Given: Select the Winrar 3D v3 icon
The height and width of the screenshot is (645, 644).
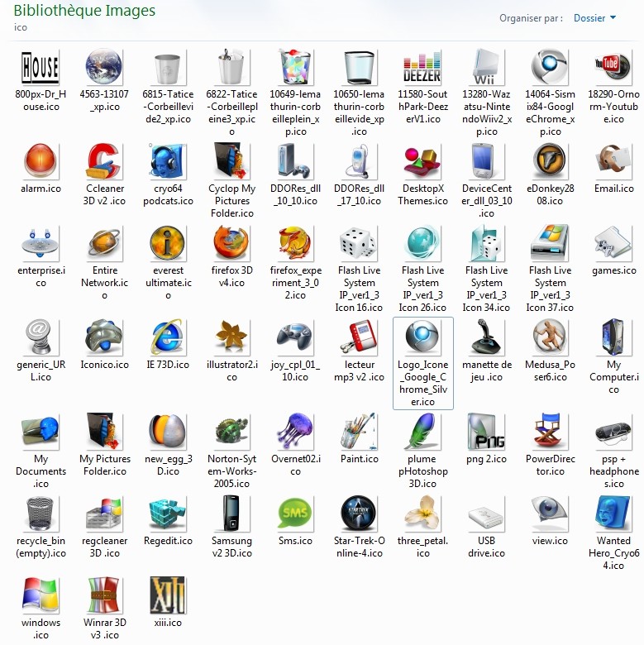Looking at the screenshot, I should point(104,595).
